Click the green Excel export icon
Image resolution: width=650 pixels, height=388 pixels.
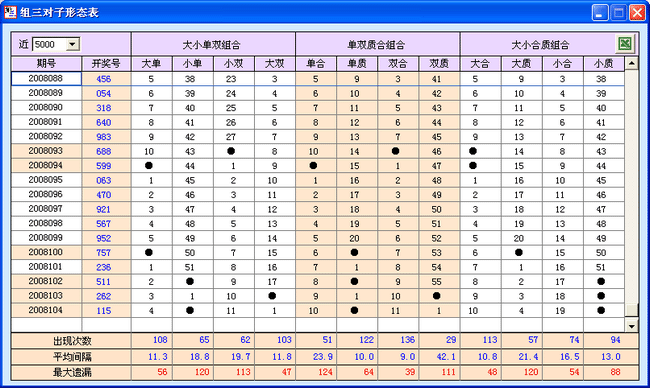coord(625,44)
